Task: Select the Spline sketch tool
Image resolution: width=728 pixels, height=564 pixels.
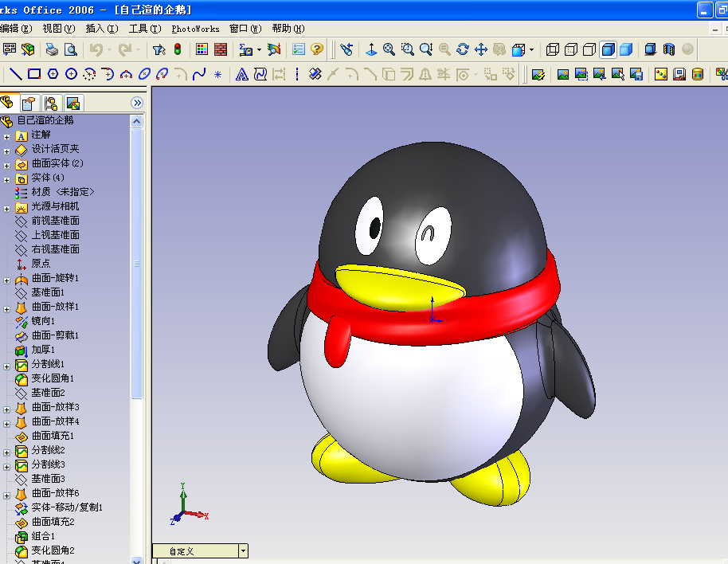Action: (x=199, y=74)
